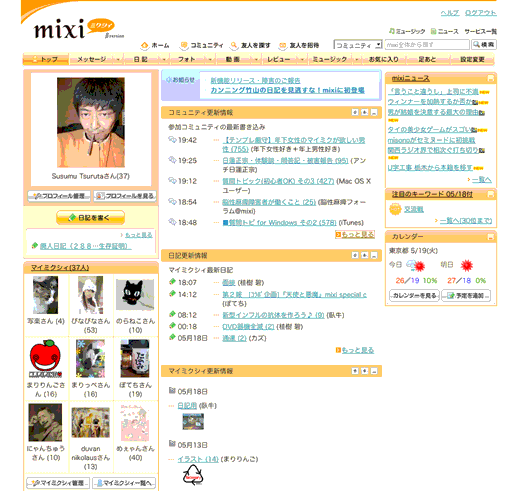Image resolution: width=518 pixels, height=491 pixels.
Task: Go to the お気に入り tab
Action: pos(383,59)
